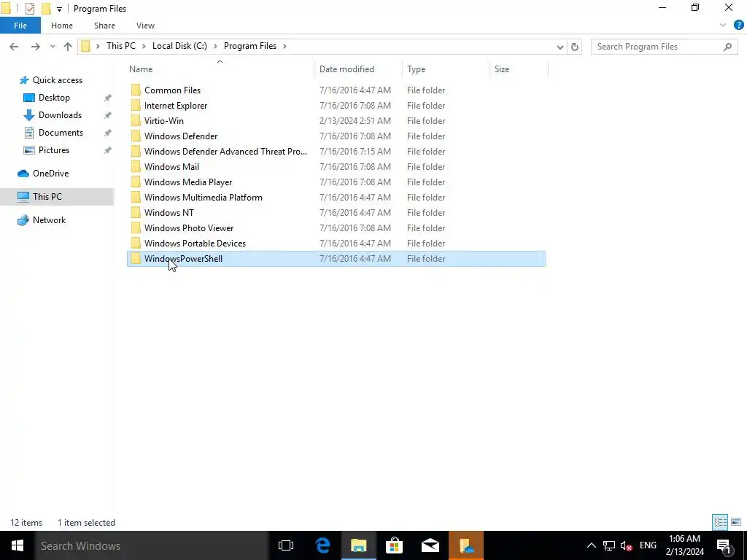
Task: Click the pin icon beside Downloads
Action: click(108, 115)
